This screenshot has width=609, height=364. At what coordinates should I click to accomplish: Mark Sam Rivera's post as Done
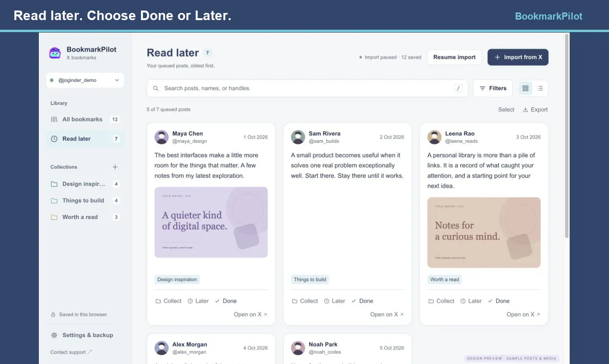[362, 301]
